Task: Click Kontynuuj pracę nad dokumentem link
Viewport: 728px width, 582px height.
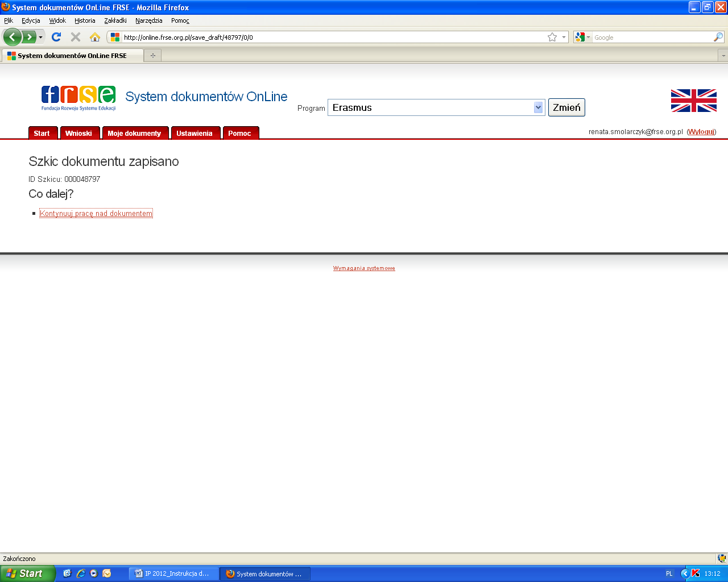Action: 96,214
